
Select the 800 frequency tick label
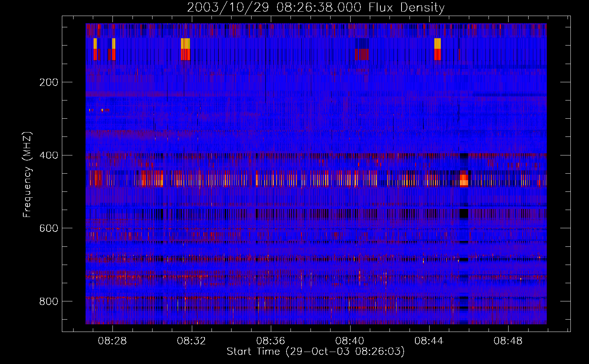click(x=49, y=301)
